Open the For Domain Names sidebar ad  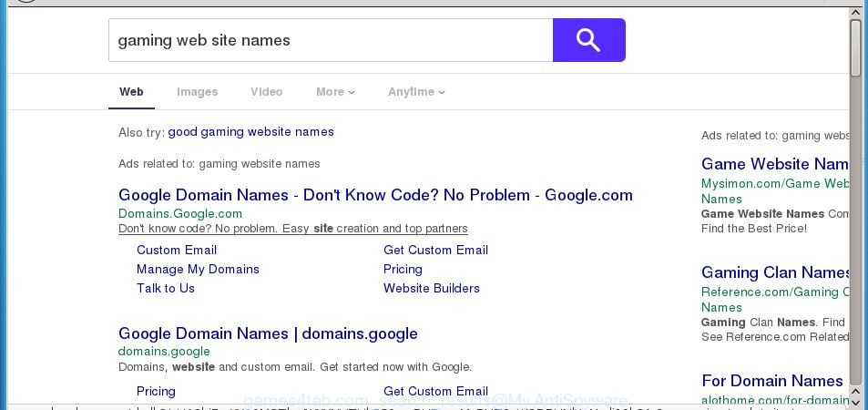pyautogui.click(x=772, y=381)
